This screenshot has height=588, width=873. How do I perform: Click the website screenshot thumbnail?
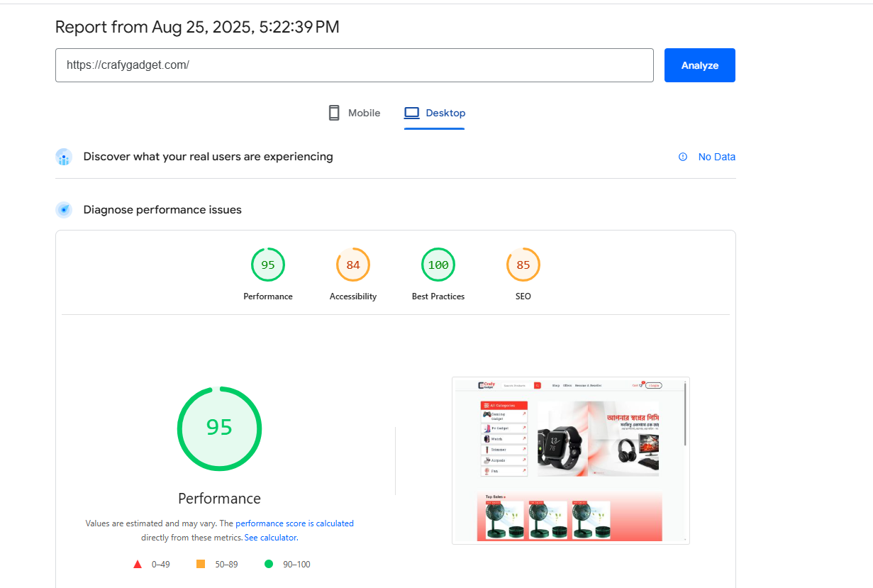[570, 460]
